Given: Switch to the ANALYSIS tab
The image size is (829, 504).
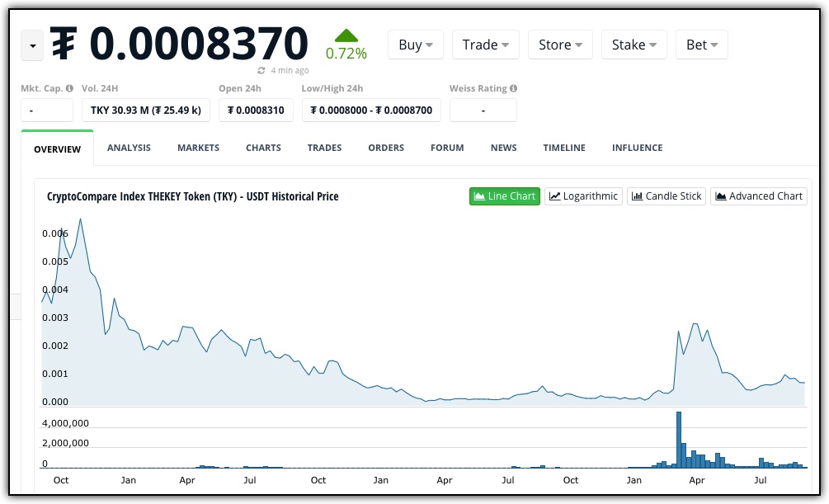Looking at the screenshot, I should [129, 148].
